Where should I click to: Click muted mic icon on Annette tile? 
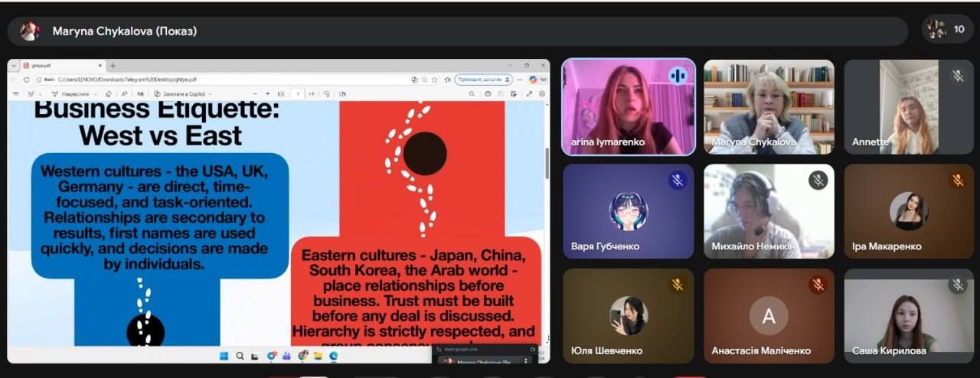[x=957, y=76]
